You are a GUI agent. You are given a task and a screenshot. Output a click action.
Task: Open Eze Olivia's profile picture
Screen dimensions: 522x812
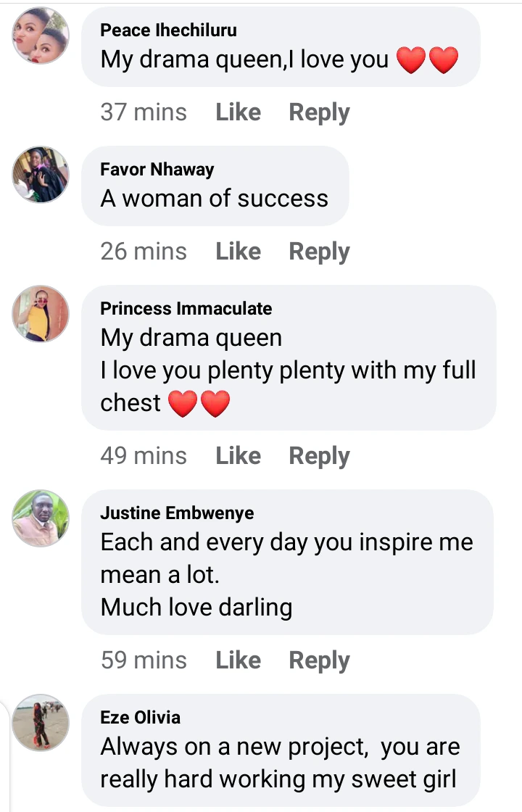click(41, 722)
